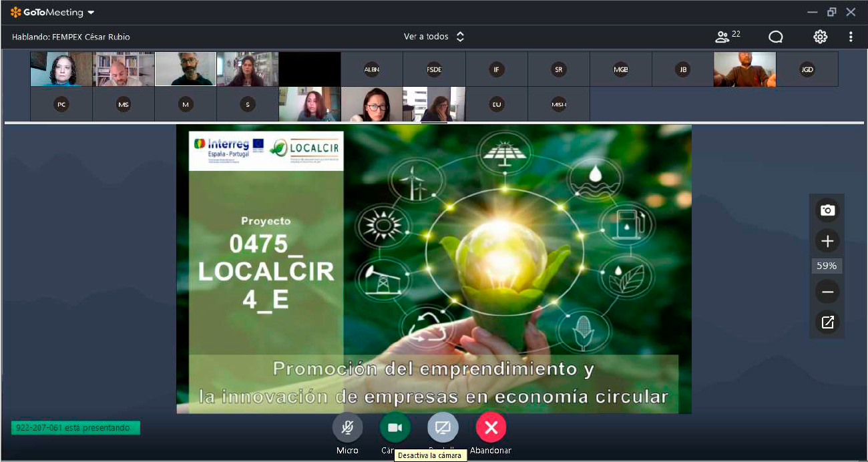Pop out the shared screen viewer
This screenshot has height=462, width=868.
pos(827,322)
